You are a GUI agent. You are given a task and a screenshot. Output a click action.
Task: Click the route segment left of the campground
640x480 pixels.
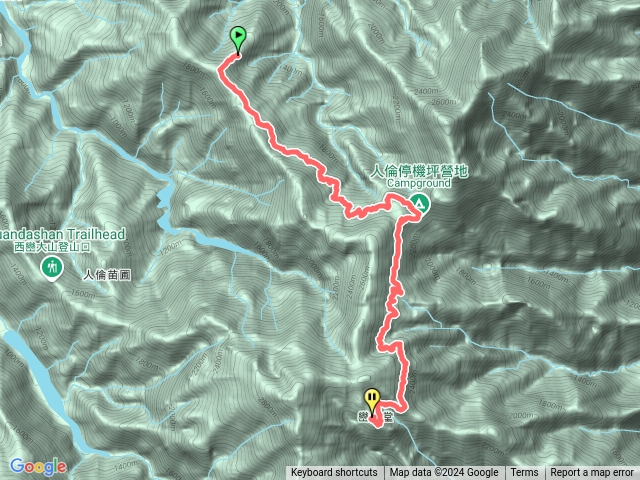pos(369,210)
